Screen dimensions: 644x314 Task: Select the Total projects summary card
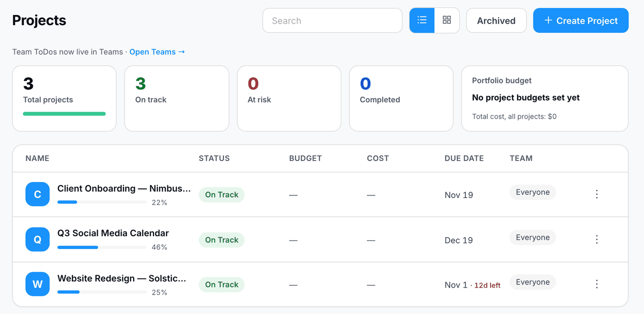[64, 98]
